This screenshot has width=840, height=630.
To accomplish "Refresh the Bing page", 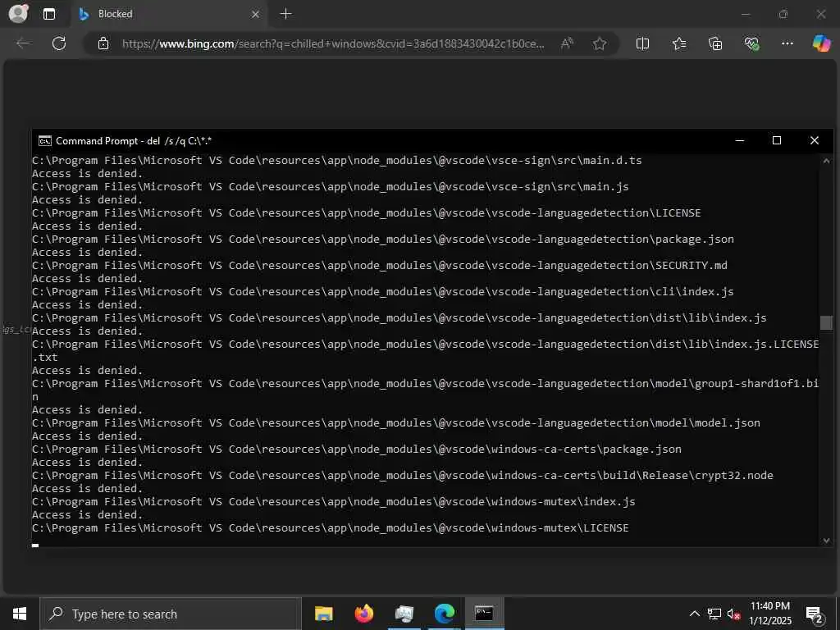I will click(59, 43).
